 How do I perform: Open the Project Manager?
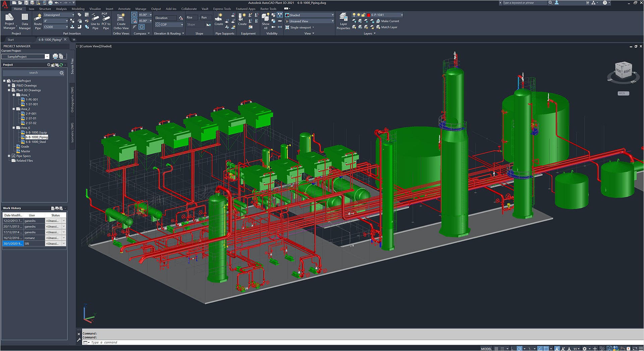9,21
